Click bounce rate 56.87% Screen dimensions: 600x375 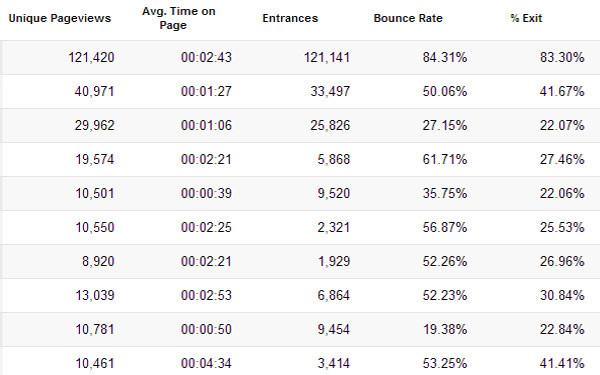pyautogui.click(x=445, y=228)
